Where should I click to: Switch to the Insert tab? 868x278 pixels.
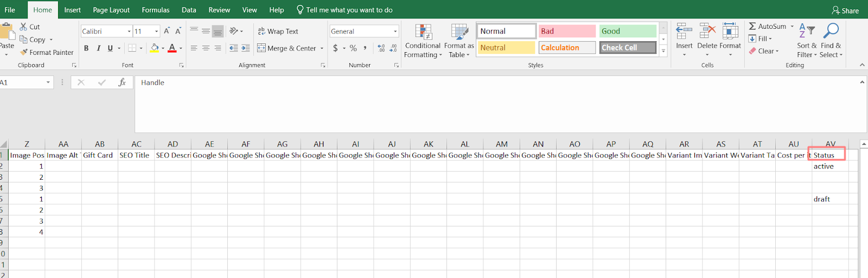pos(72,10)
